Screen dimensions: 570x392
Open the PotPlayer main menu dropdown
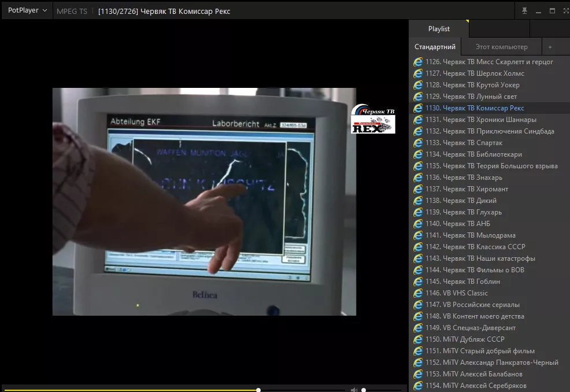pyautogui.click(x=27, y=10)
